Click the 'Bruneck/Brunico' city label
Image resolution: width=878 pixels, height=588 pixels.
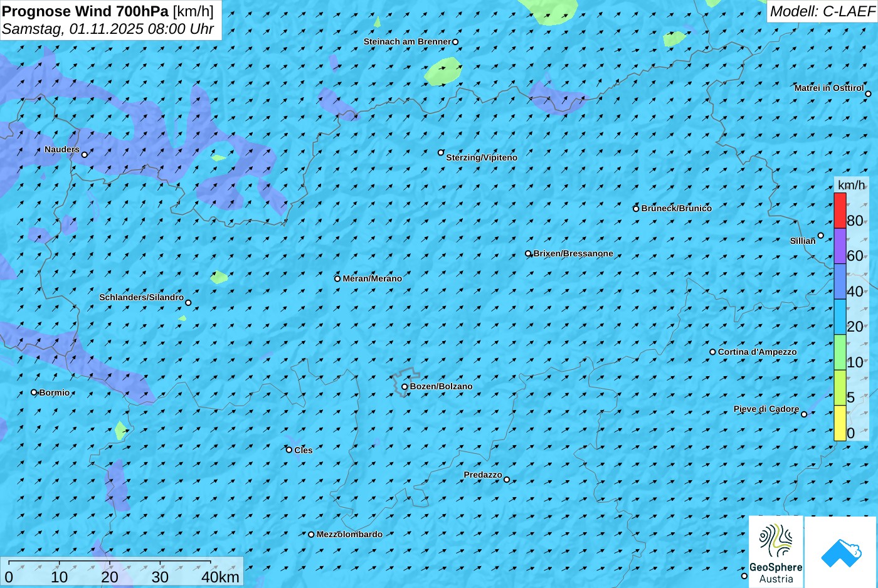[677, 209]
